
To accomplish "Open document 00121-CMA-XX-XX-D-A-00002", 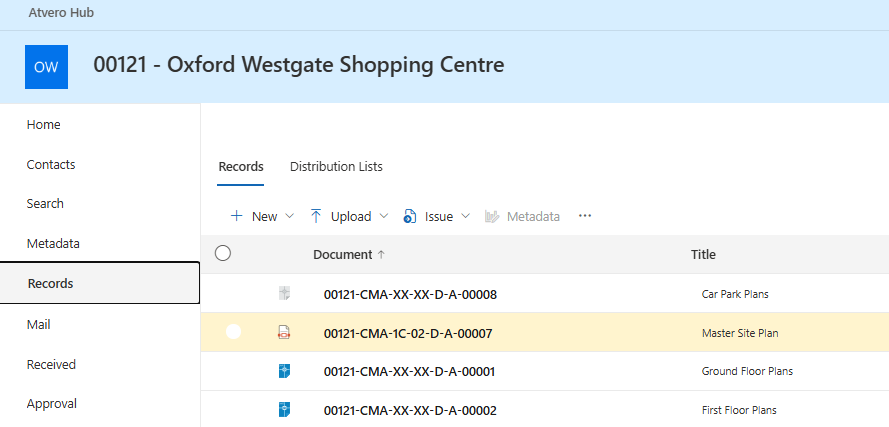I will [x=410, y=411].
